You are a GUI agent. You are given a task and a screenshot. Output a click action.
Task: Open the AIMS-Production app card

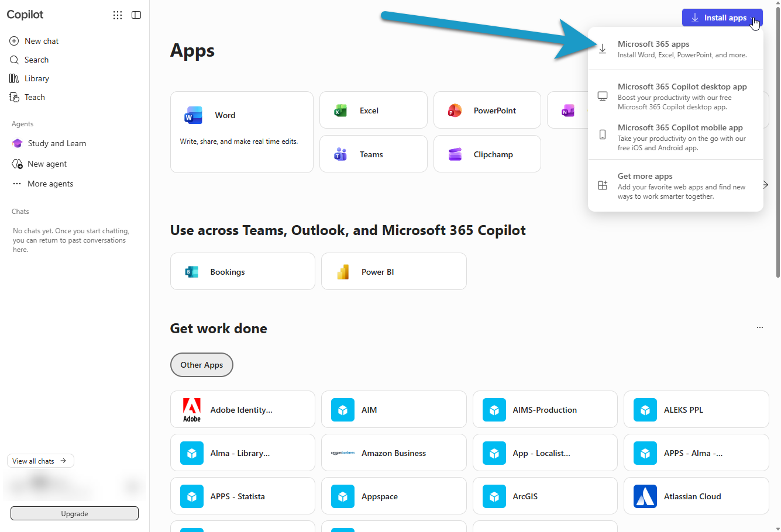[545, 409]
